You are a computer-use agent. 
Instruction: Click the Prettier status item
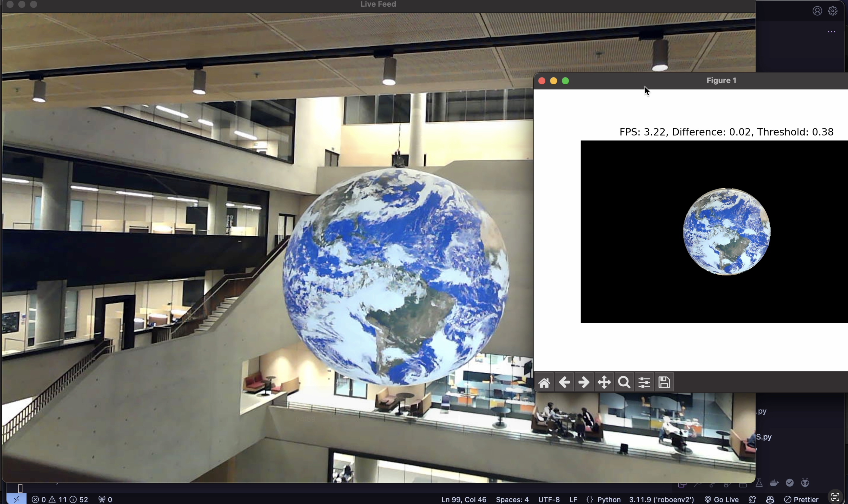pos(801,499)
